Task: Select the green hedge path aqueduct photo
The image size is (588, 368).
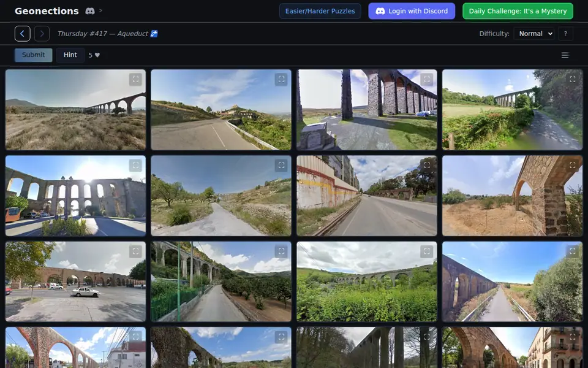Action: [x=512, y=110]
